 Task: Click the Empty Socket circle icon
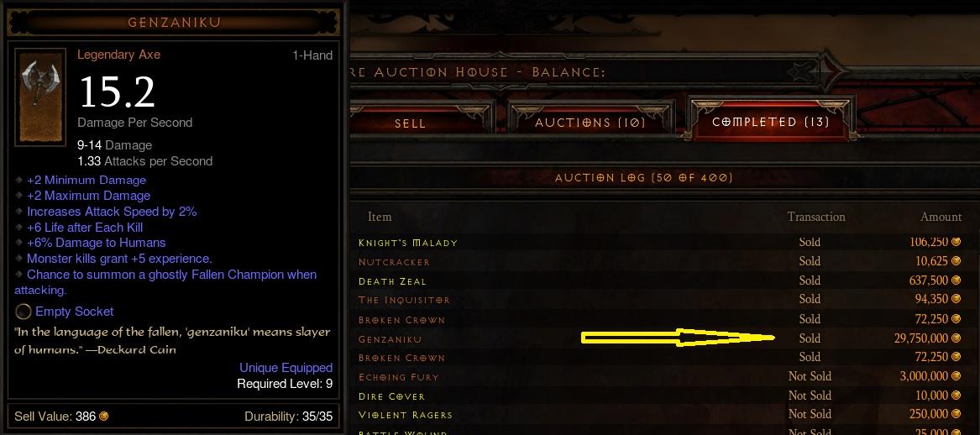24,312
